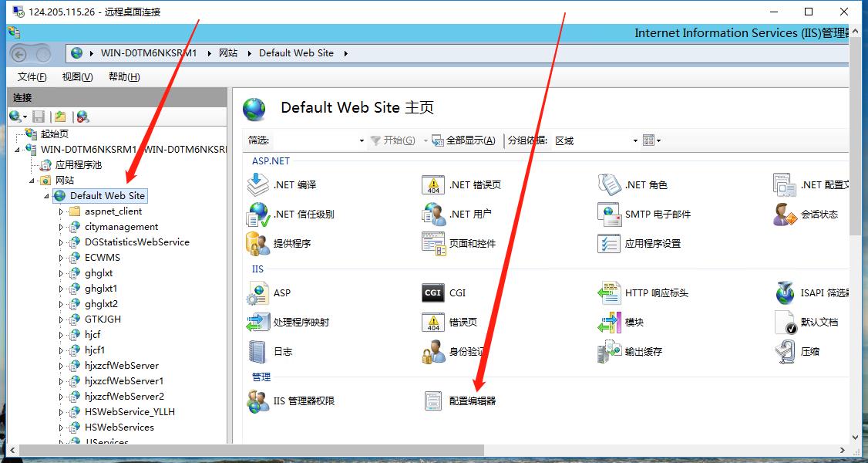The width and height of the screenshot is (868, 463).
Task: Collapse the WIN-D0TM6NKSRM1 server node
Action: pos(18,150)
